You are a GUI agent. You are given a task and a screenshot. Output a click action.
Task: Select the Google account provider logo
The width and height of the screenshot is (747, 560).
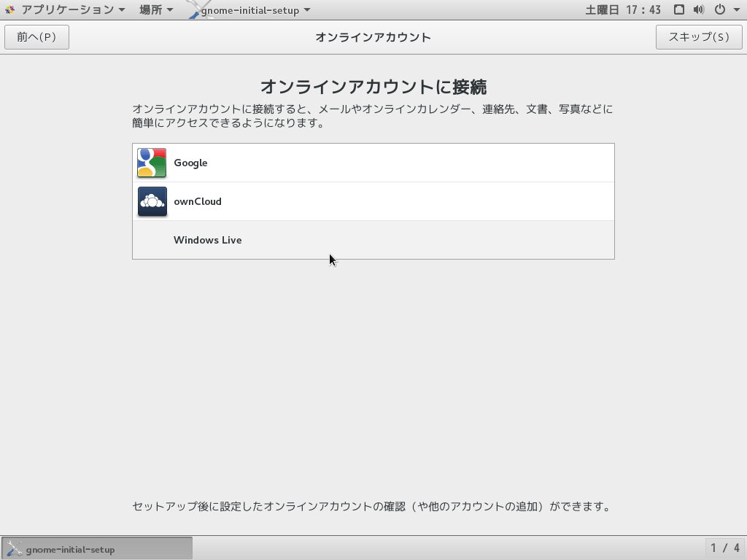pos(150,163)
